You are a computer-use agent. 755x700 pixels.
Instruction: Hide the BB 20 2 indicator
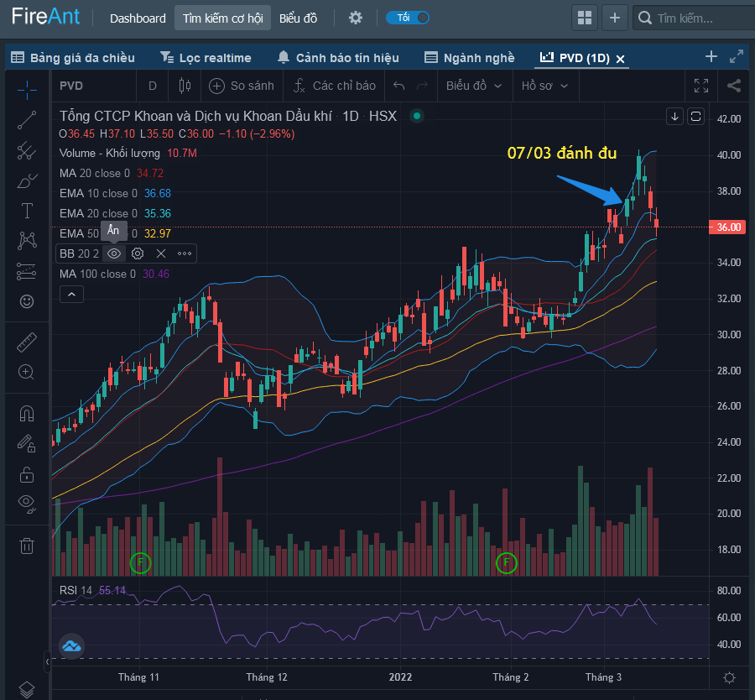tap(115, 253)
